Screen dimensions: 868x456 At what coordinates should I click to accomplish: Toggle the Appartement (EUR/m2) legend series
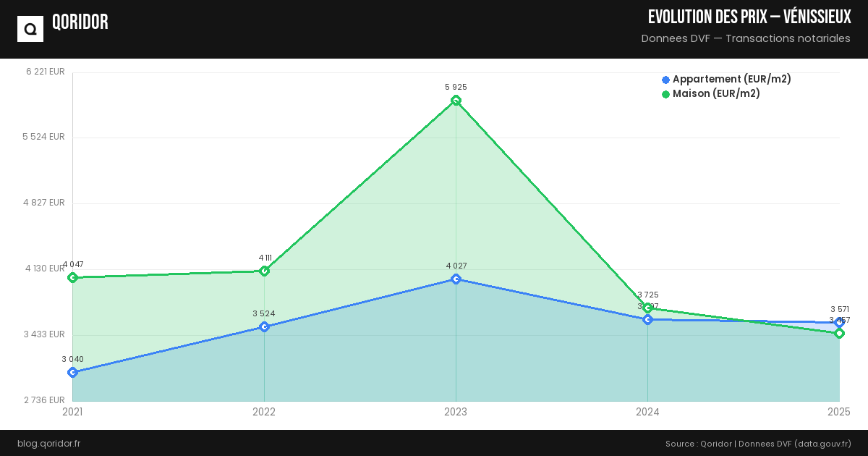click(x=731, y=80)
